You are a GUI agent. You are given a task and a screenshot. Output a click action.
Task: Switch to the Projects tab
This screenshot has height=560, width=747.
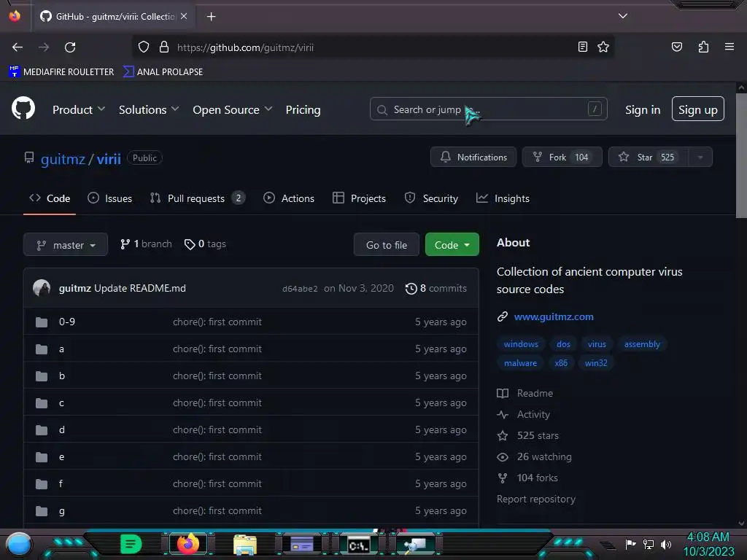tap(359, 198)
